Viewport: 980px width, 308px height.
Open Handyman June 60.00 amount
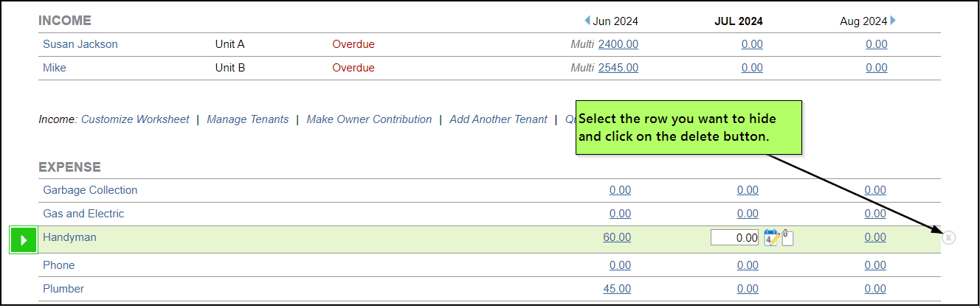point(617,237)
